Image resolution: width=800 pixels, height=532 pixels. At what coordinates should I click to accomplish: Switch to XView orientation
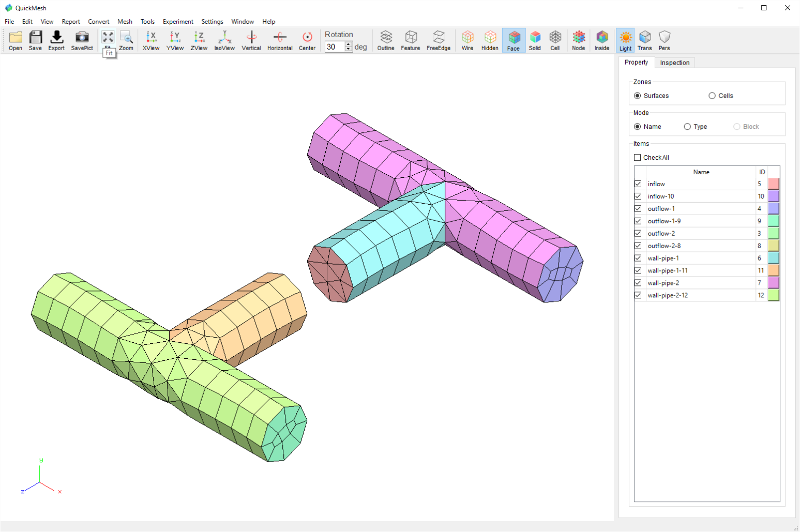[151, 40]
